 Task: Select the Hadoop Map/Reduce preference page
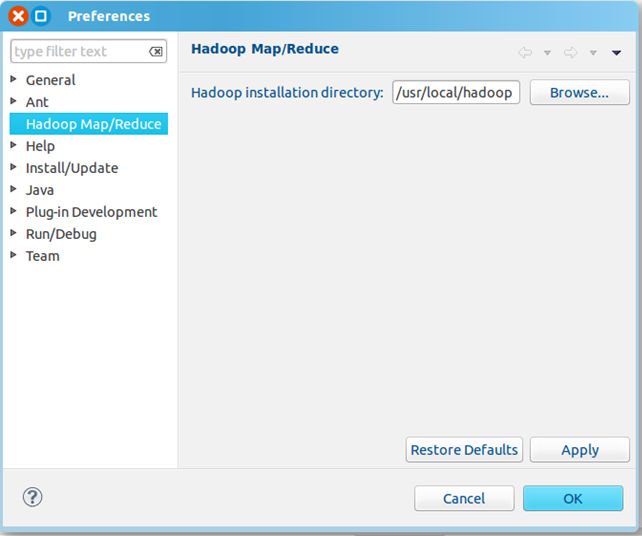click(x=89, y=124)
